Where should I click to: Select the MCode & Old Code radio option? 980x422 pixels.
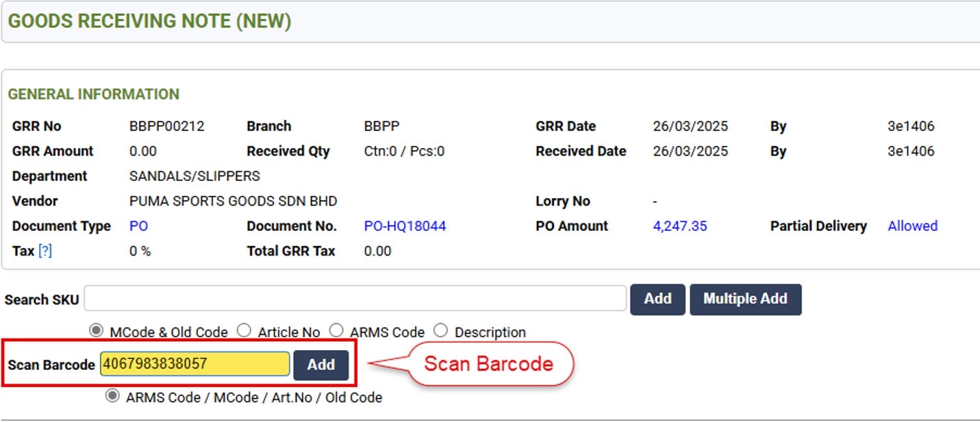tap(97, 331)
